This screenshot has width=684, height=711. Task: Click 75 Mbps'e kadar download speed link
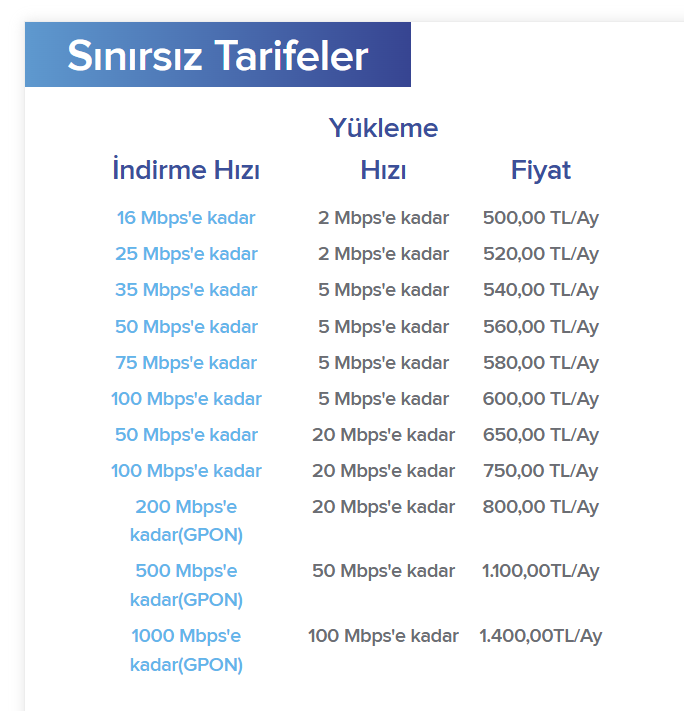pos(186,362)
